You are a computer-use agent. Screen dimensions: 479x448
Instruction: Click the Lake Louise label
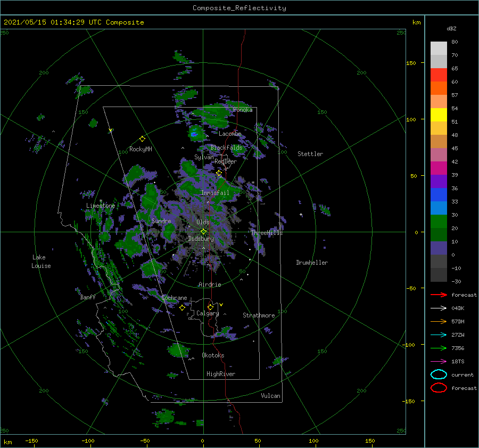[41, 262]
